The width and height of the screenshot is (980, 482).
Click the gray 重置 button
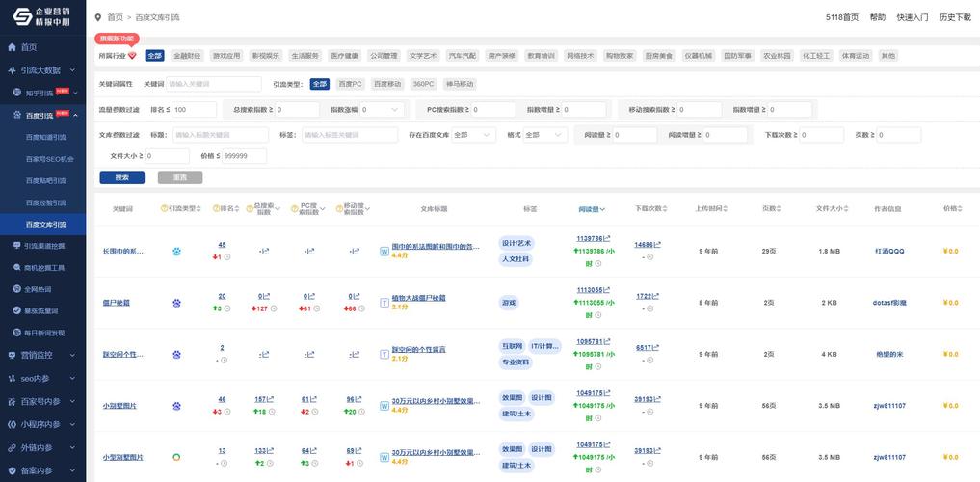click(180, 177)
